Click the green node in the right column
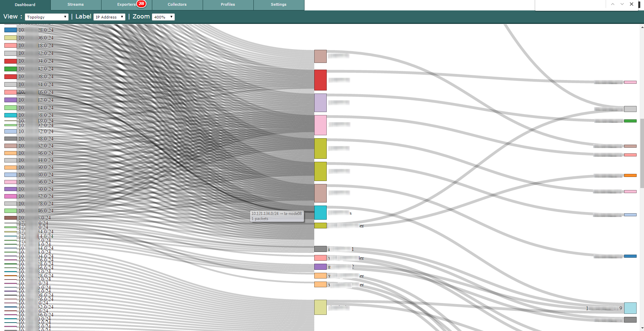Image resolution: width=644 pixels, height=331 pixels. click(630, 121)
